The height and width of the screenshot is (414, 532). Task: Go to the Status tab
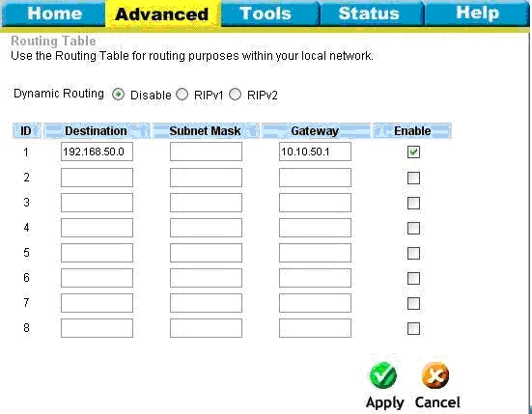372,14
